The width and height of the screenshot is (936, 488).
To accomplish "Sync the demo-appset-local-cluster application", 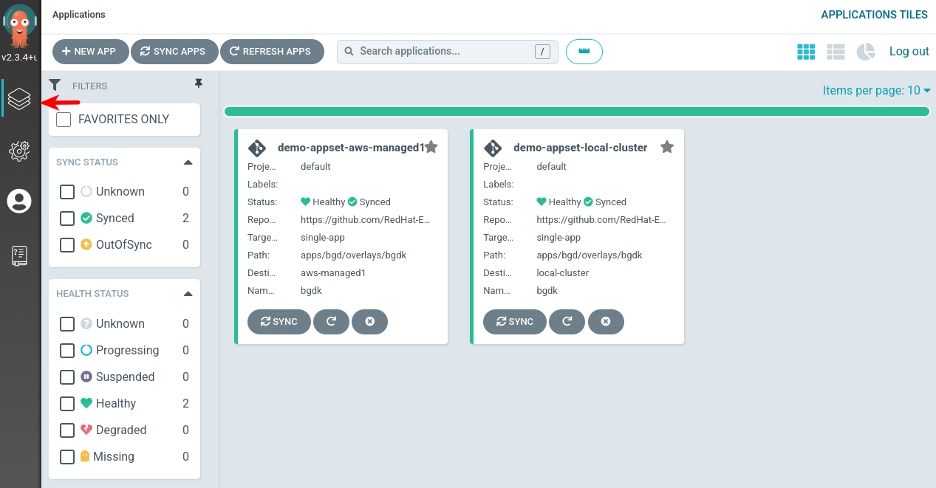I will [x=515, y=322].
